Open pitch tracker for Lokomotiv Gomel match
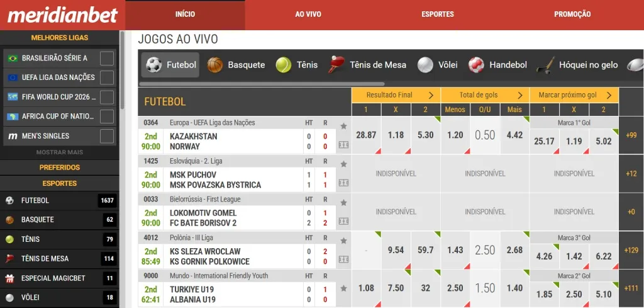This screenshot has width=644, height=308. (x=344, y=221)
